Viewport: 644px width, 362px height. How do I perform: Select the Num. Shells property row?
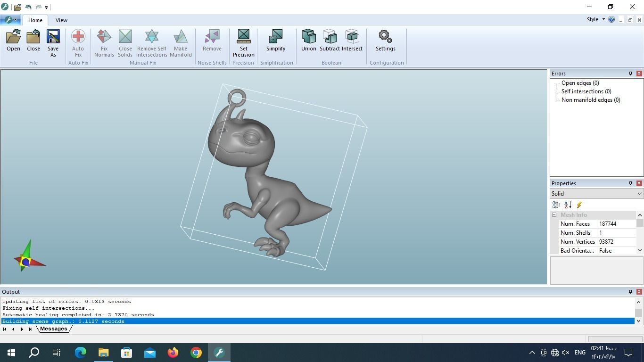point(597,233)
